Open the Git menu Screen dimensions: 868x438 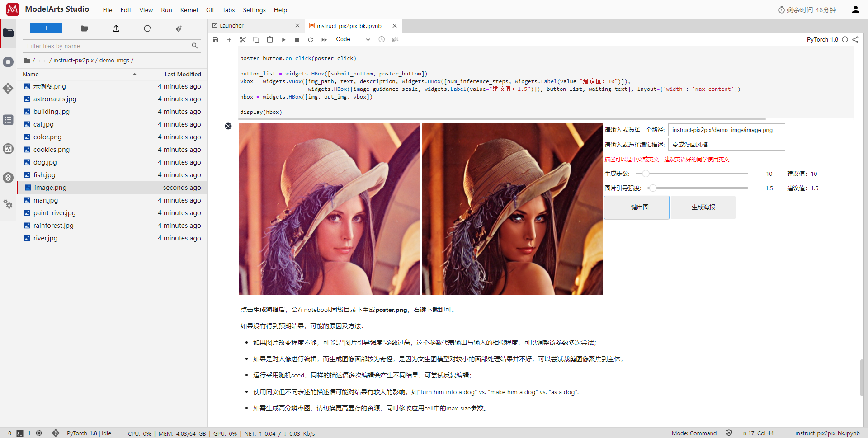[210, 10]
